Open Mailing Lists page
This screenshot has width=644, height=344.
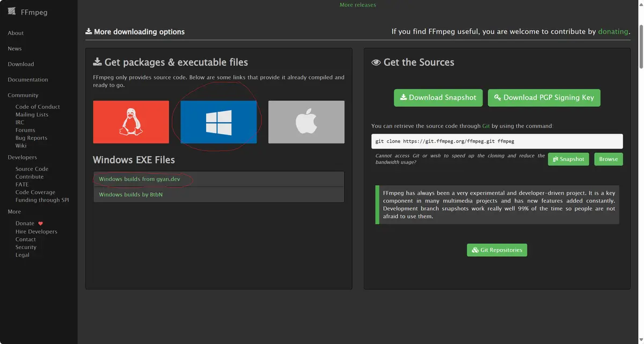pos(32,115)
